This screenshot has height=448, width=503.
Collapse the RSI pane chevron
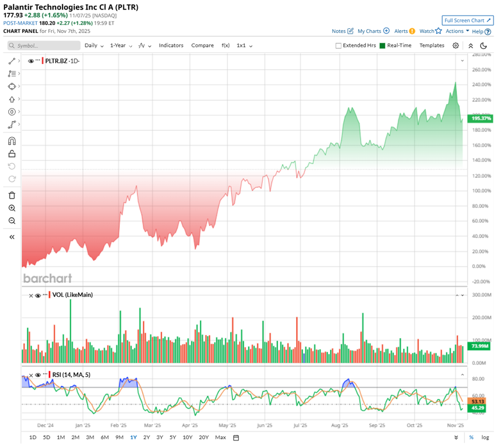pyautogui.click(x=462, y=374)
